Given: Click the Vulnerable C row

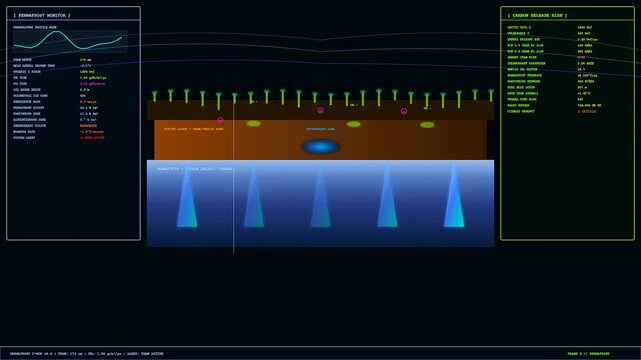Looking at the screenshot, I should 549,34.
